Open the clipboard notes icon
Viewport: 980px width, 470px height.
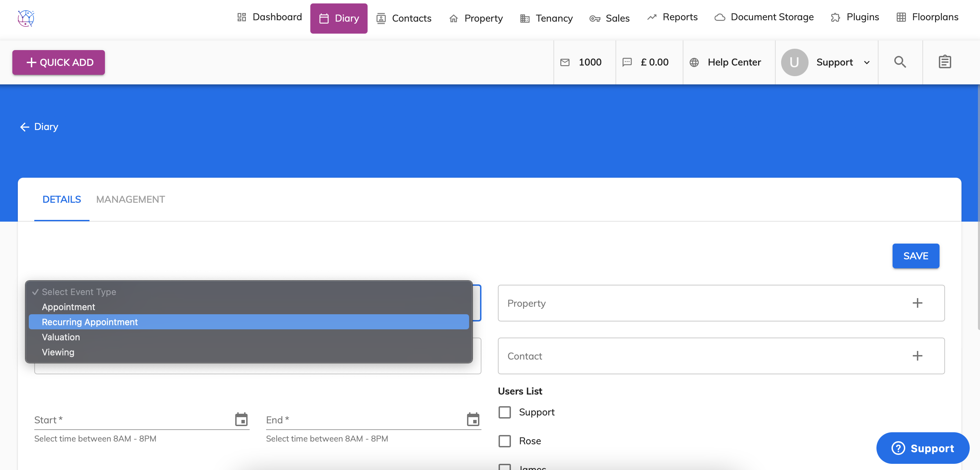(945, 62)
